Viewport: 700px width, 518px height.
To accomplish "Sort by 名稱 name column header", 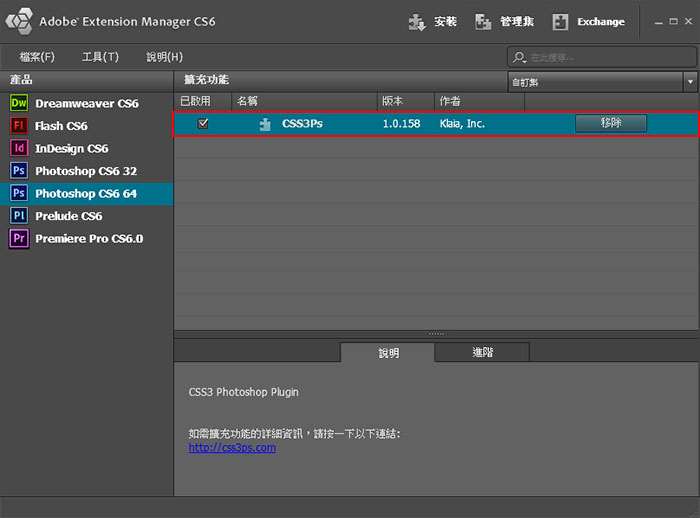I will click(x=304, y=101).
